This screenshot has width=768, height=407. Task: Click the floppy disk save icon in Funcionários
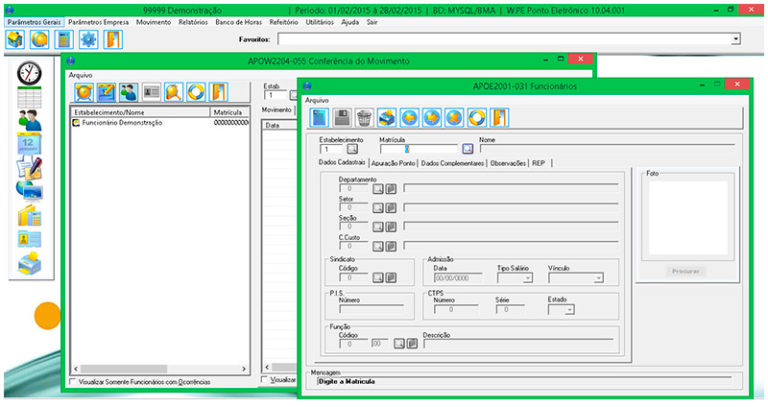[x=342, y=118]
